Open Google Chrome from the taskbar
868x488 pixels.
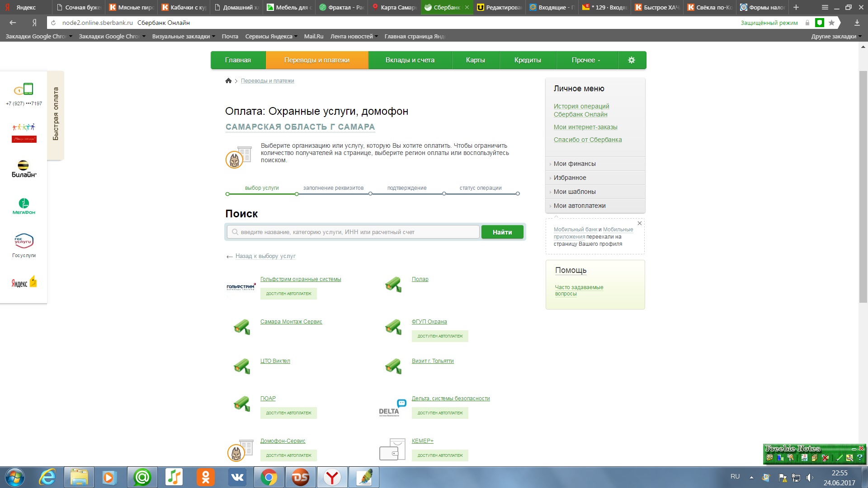[269, 477]
